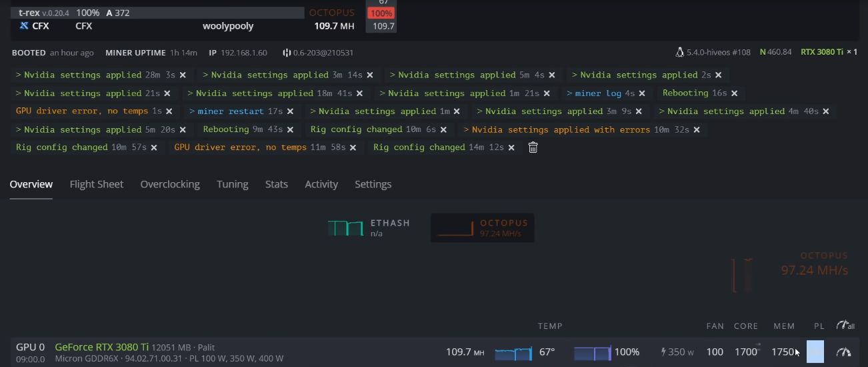Click the GPU 0 fan speed graph
The height and width of the screenshot is (367, 868).
[592, 352]
